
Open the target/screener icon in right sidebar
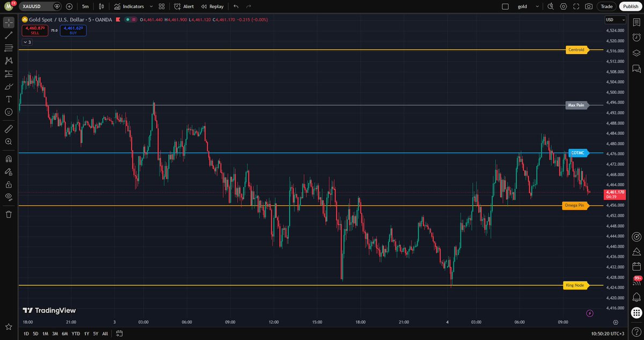pyautogui.click(x=636, y=237)
